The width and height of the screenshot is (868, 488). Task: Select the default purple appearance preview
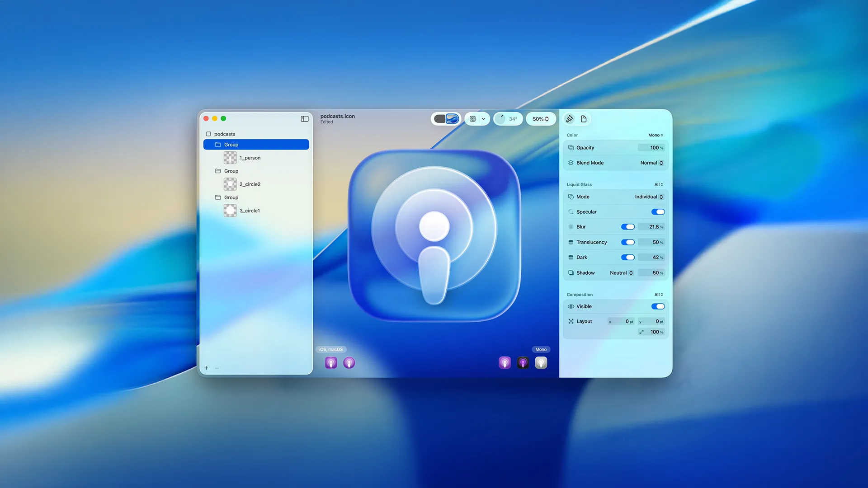(x=505, y=362)
